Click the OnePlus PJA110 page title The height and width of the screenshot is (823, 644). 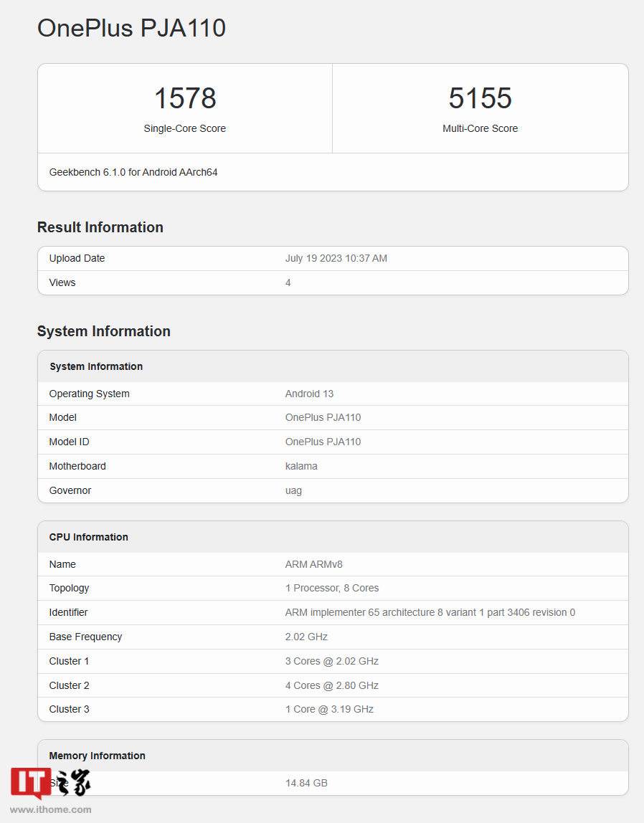131,28
